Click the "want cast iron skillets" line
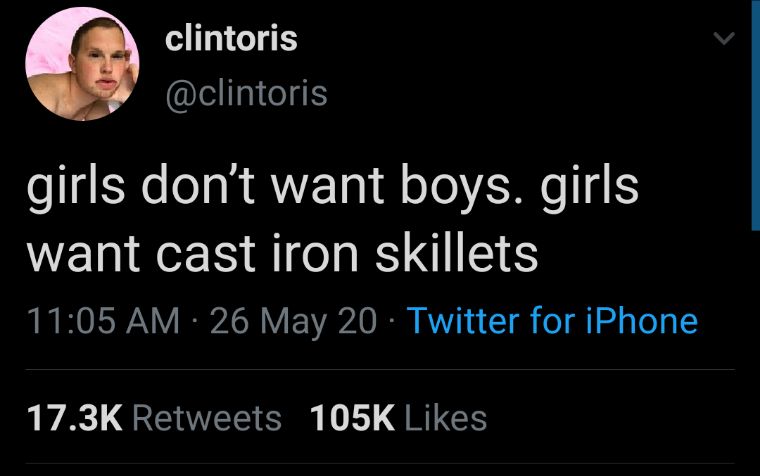Image resolution: width=760 pixels, height=476 pixels. [x=282, y=254]
